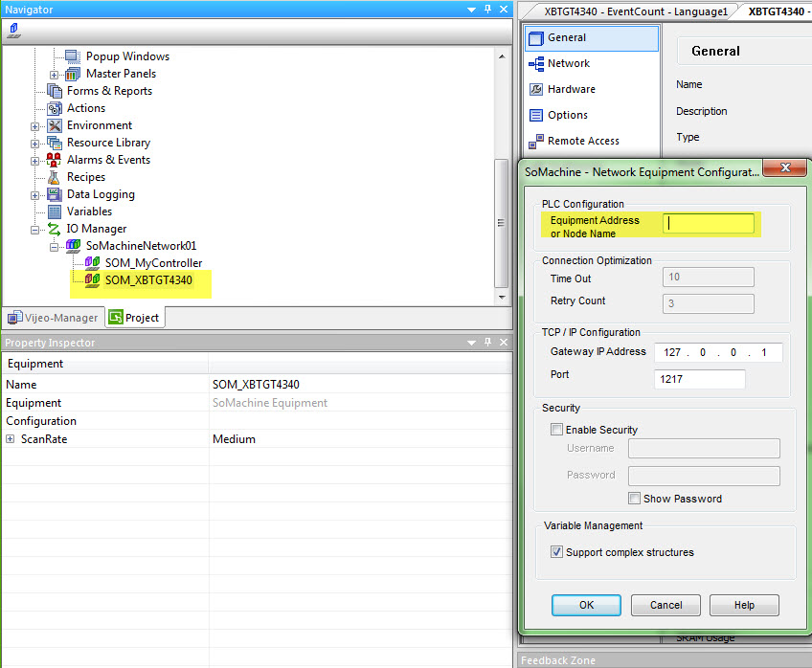Click the Master Panels icon
812x668 pixels.
(73, 74)
